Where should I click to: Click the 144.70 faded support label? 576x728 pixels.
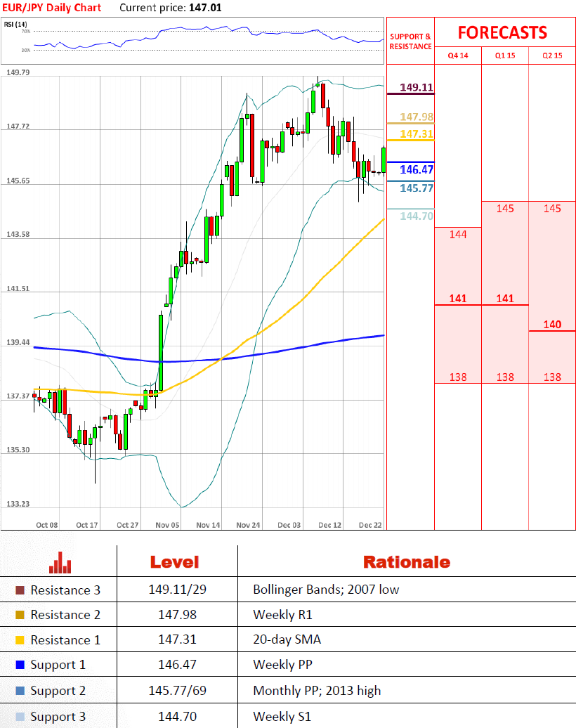(417, 216)
